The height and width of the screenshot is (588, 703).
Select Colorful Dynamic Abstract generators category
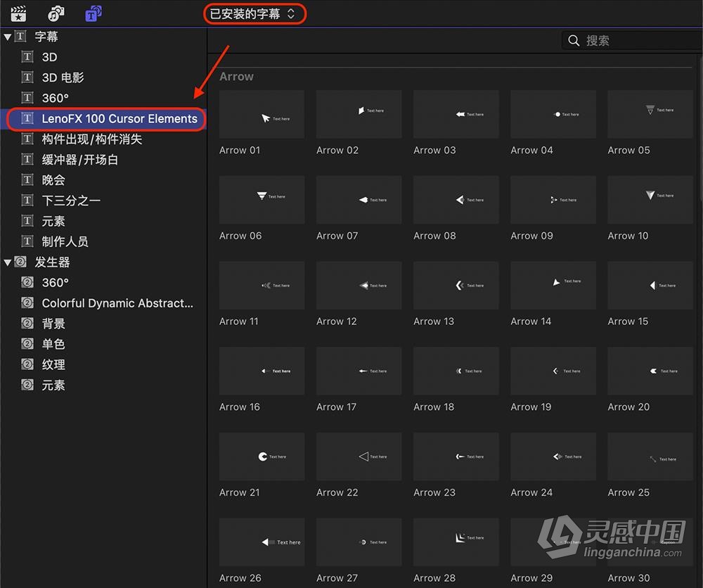[x=117, y=304]
